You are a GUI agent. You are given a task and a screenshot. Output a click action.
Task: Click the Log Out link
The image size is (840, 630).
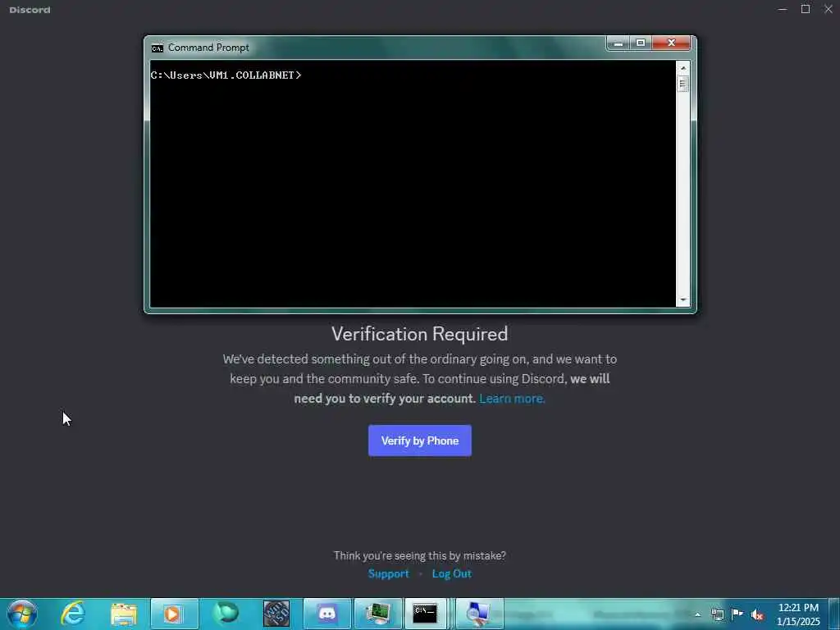pos(452,573)
